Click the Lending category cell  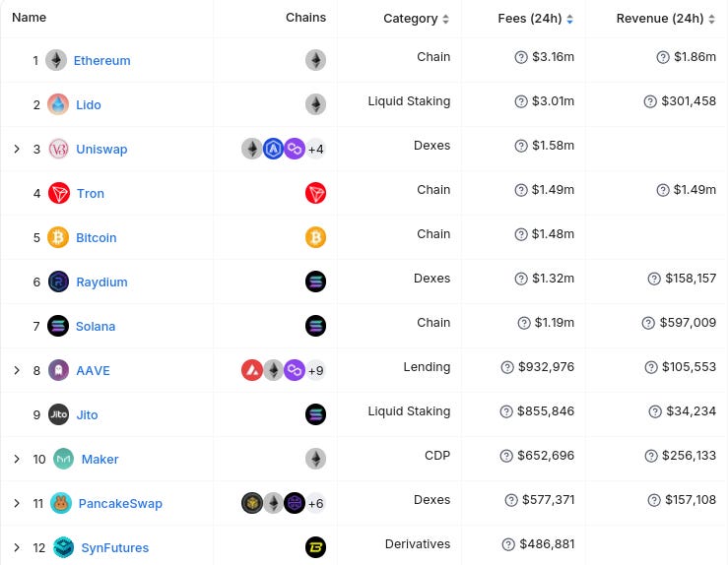coord(427,367)
